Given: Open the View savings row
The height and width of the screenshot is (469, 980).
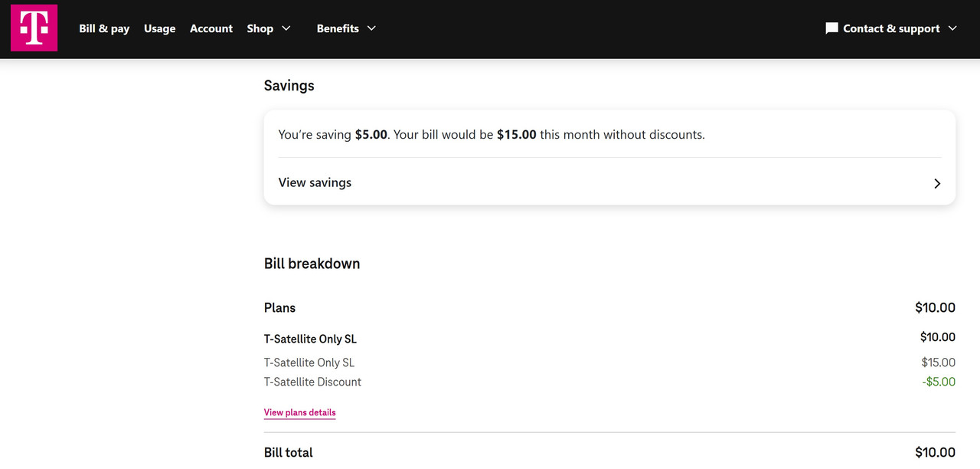Looking at the screenshot, I should [315, 182].
